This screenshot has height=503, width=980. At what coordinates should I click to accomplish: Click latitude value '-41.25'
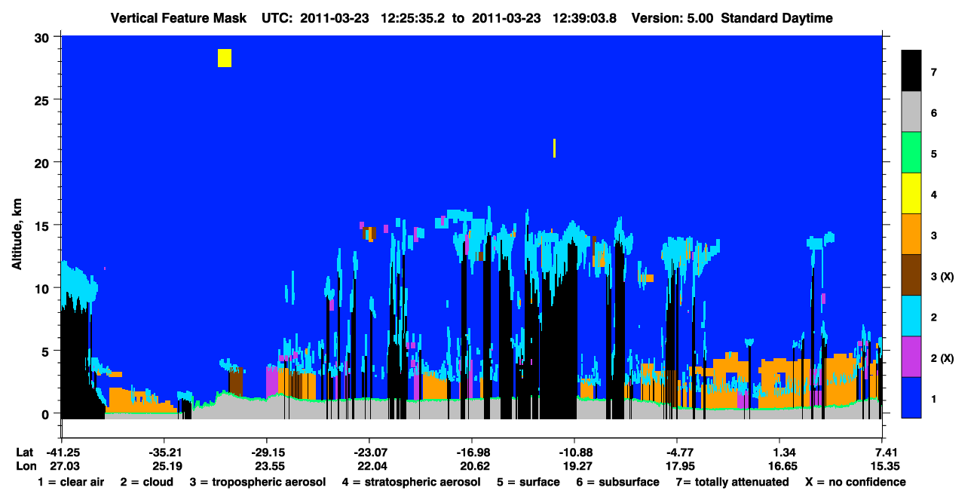(64, 452)
